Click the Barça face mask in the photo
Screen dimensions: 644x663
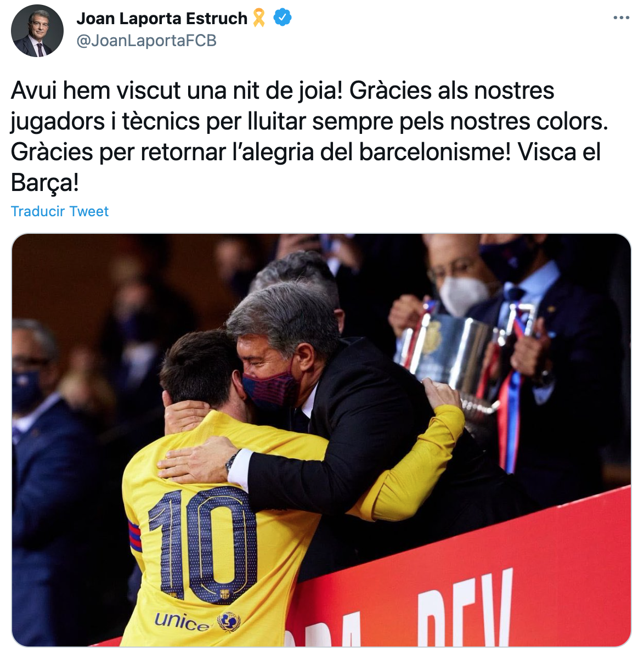270,387
